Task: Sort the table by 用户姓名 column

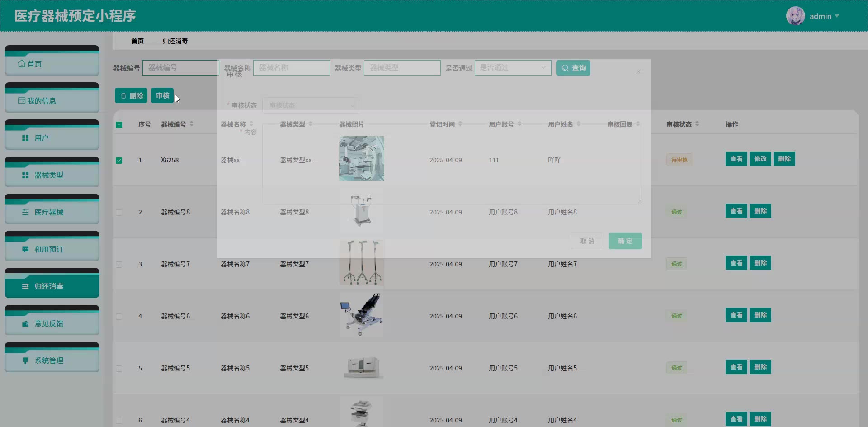Action: pyautogui.click(x=579, y=124)
